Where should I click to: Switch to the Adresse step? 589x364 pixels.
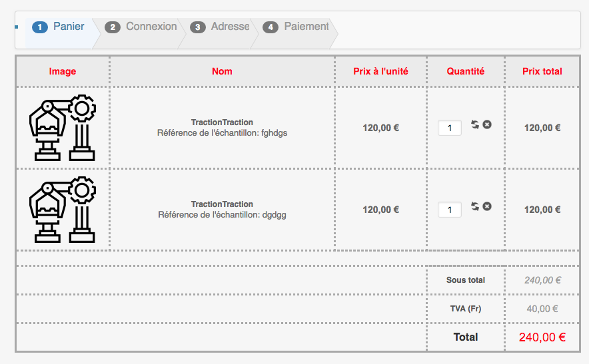[221, 27]
